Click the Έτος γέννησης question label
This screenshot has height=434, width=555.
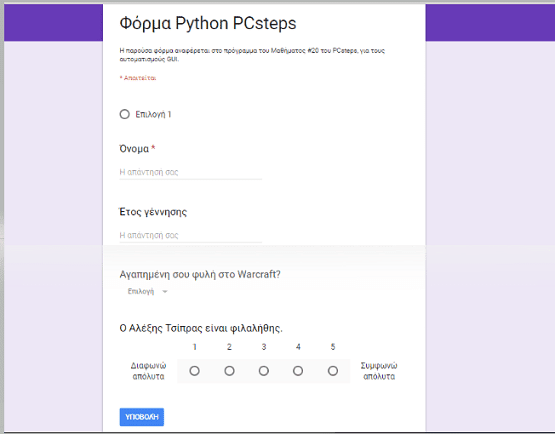(153, 212)
